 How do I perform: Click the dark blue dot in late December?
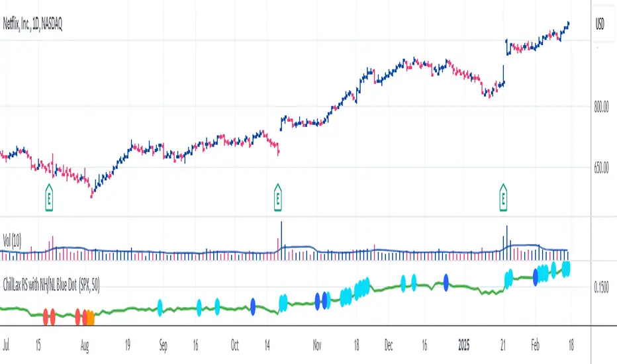(x=446, y=283)
